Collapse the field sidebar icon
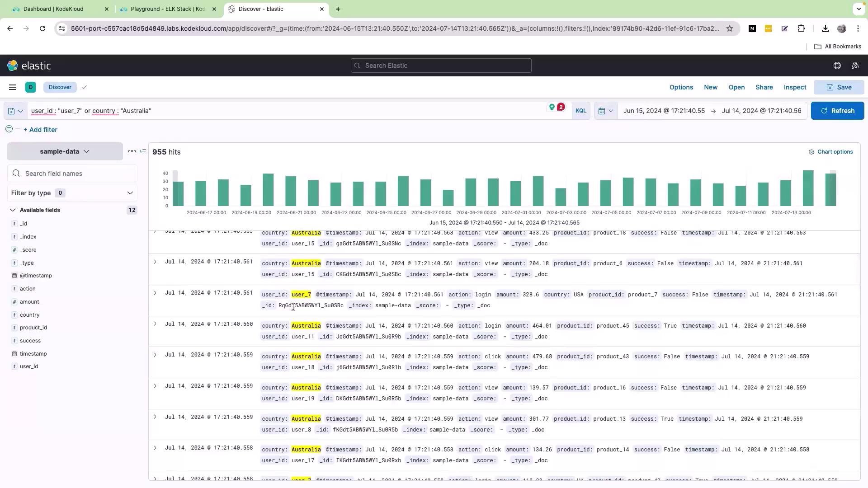 coord(143,151)
